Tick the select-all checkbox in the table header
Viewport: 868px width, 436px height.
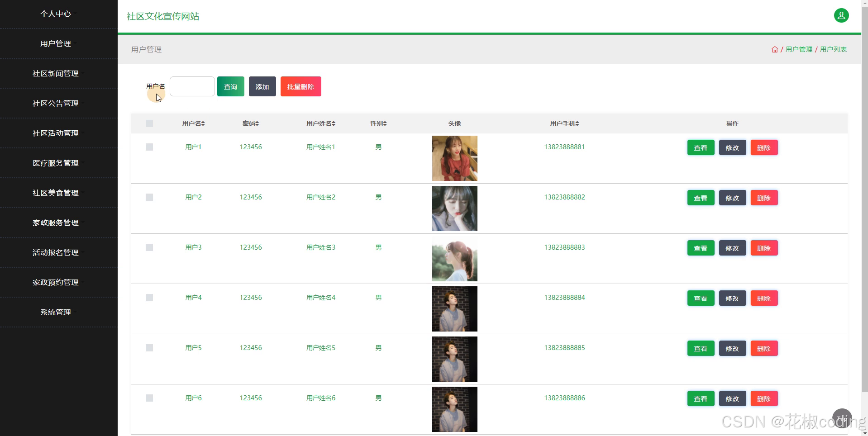tap(149, 123)
